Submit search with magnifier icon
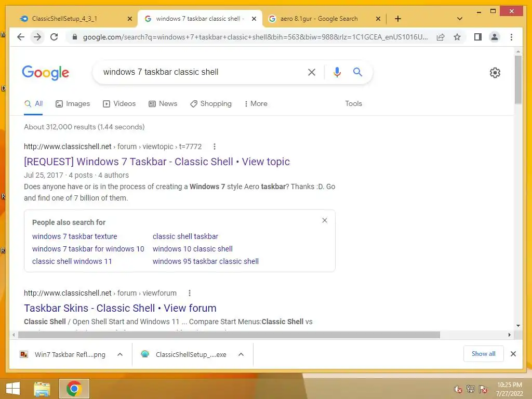This screenshot has height=399, width=532. coord(357,72)
